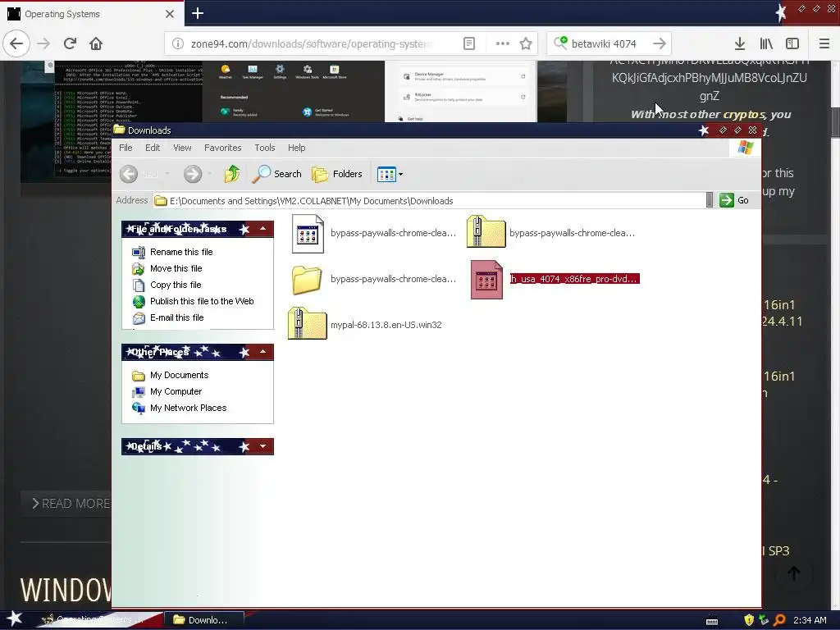Select the bypass-paywalls zip archive in top row
Image resolution: width=840 pixels, height=630 pixels.
click(550, 233)
